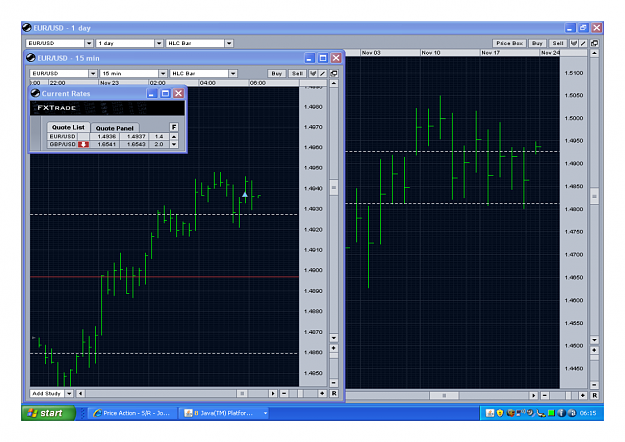Image resolution: width=625 pixels, height=442 pixels.
Task: Click horizontal scrollbar thumb in 1 day chart
Action: [x=444, y=395]
